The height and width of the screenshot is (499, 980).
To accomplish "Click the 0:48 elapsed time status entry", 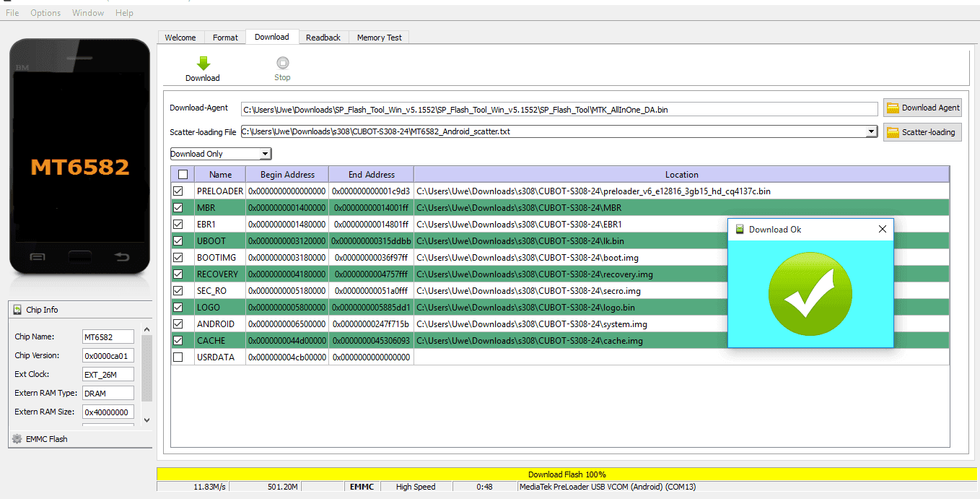I will click(485, 487).
